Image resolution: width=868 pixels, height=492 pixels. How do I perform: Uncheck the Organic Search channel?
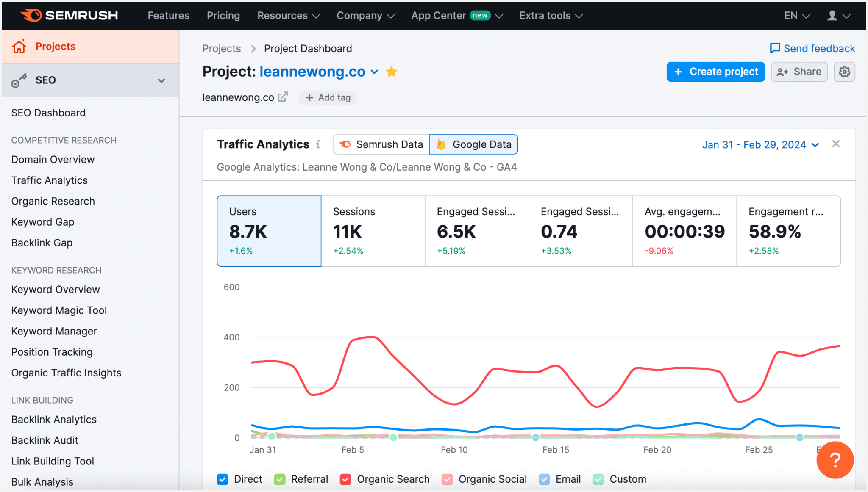click(345, 479)
